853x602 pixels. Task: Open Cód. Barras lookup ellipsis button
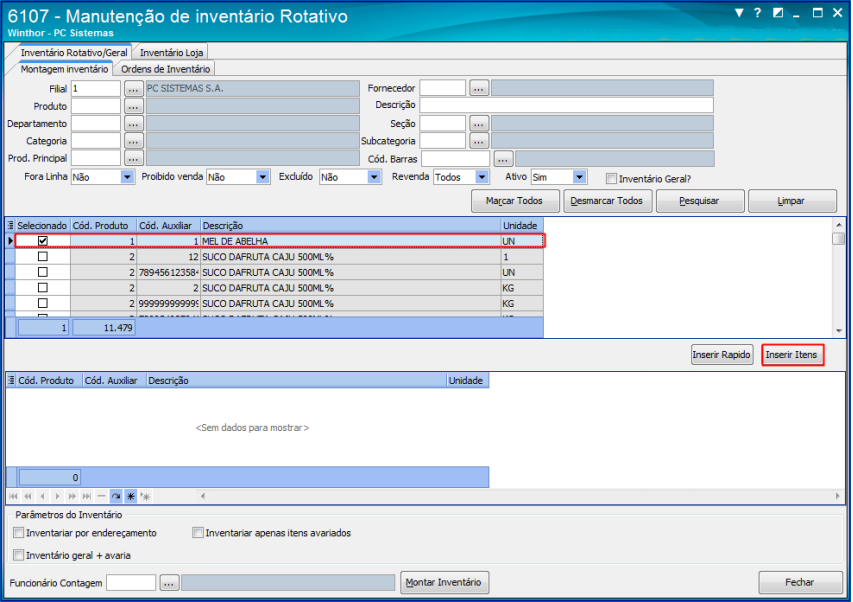click(503, 159)
